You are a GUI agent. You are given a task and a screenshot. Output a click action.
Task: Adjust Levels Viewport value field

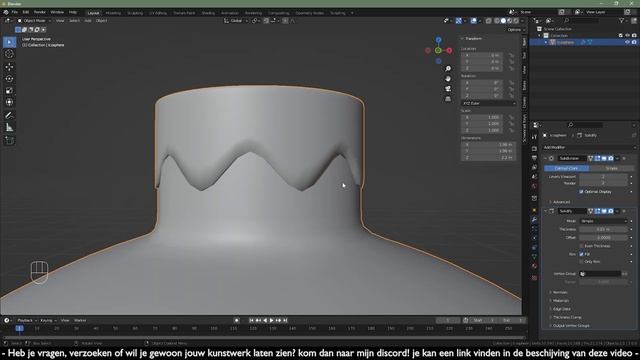click(604, 177)
